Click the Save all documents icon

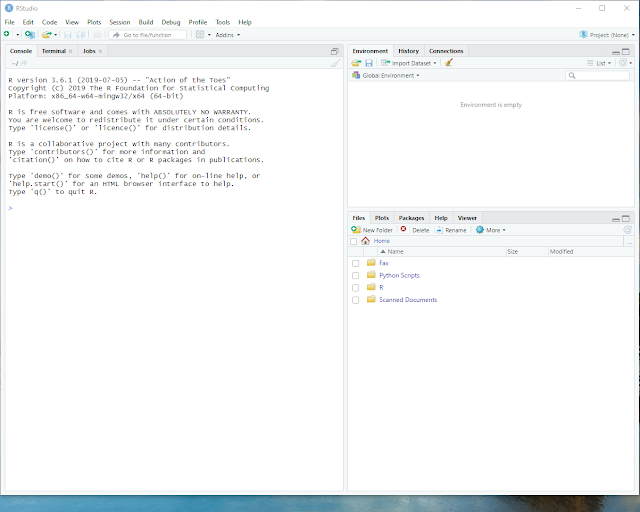click(81, 35)
